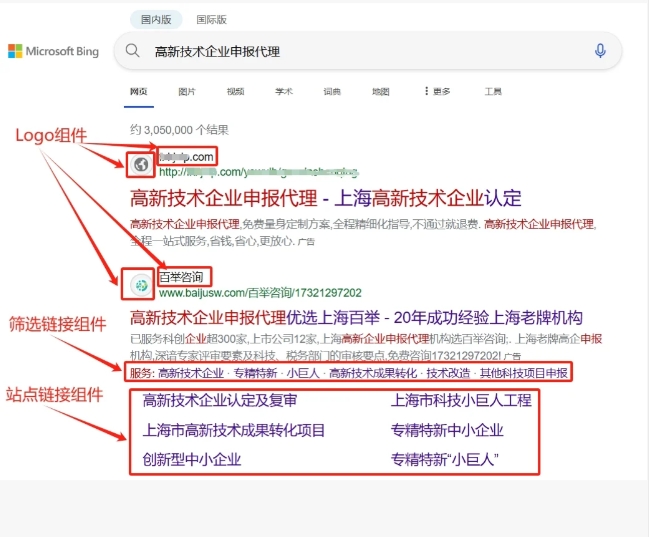The image size is (650, 537).
Task: Select the 词典 search tab
Action: [x=332, y=91]
